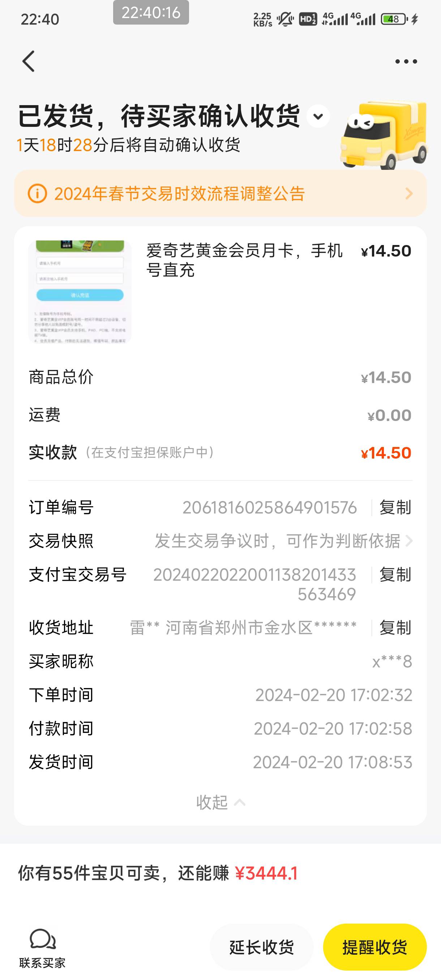The width and height of the screenshot is (441, 980).
Task: Tap the muted notification bell status icon
Action: pyautogui.click(x=285, y=19)
